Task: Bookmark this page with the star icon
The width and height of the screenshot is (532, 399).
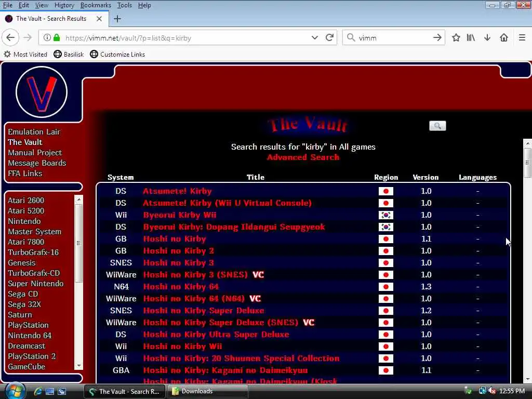Action: coord(456,37)
